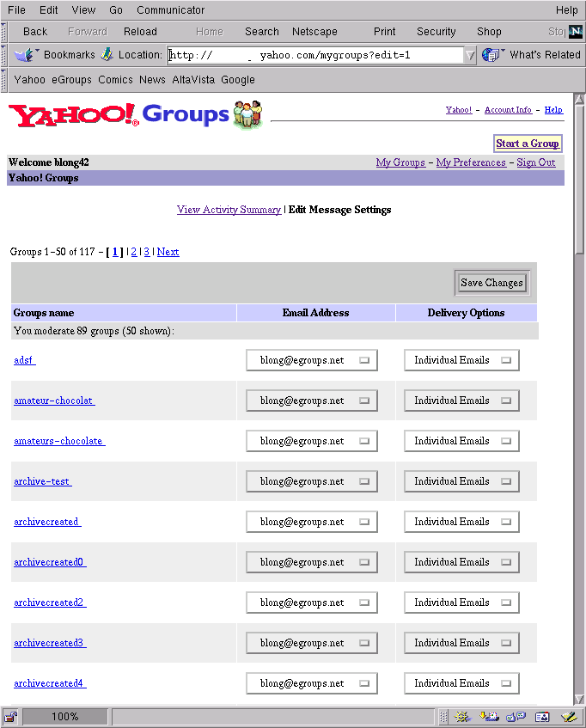Viewport: 586px width, 728px height.
Task: Collapse the location toolbar via its left handle
Action: (3, 55)
